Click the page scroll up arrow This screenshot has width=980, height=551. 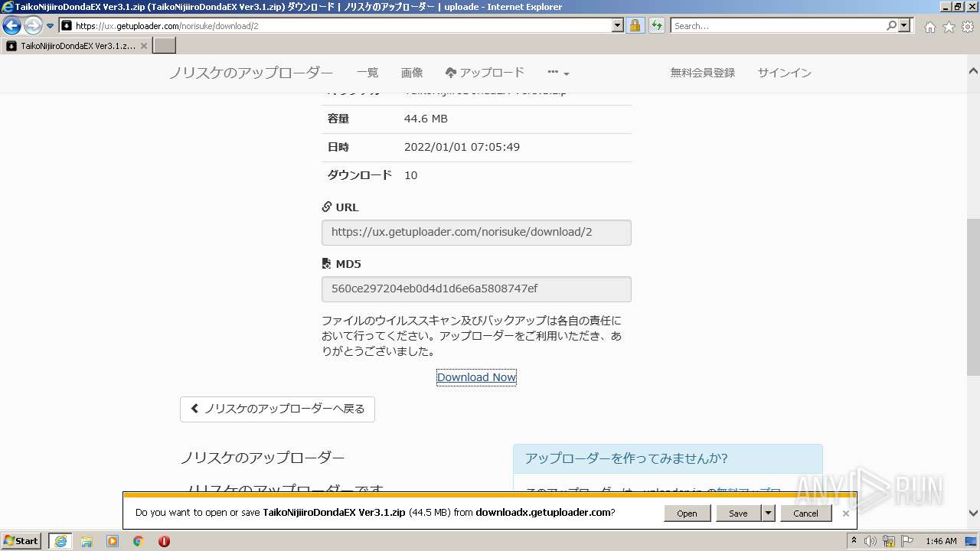coord(973,71)
